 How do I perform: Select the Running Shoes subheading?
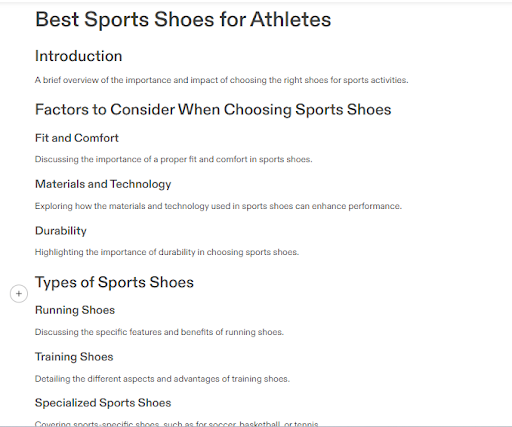tap(75, 310)
